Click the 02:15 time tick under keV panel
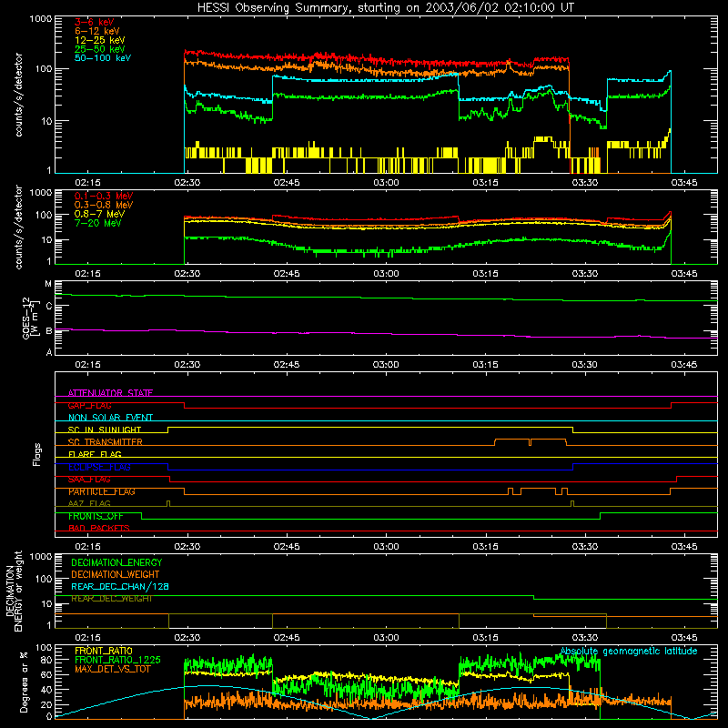Viewport: 728px width, 728px height. click(87, 183)
